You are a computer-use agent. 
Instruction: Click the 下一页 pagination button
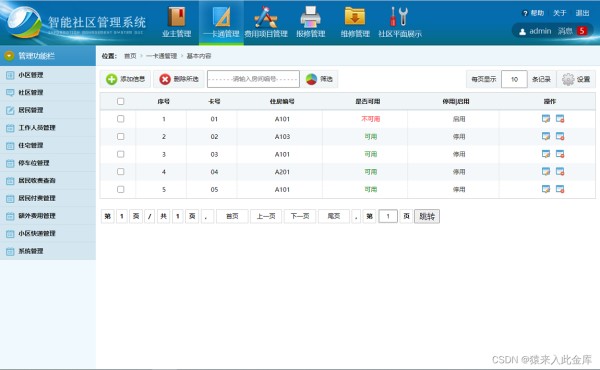point(300,216)
